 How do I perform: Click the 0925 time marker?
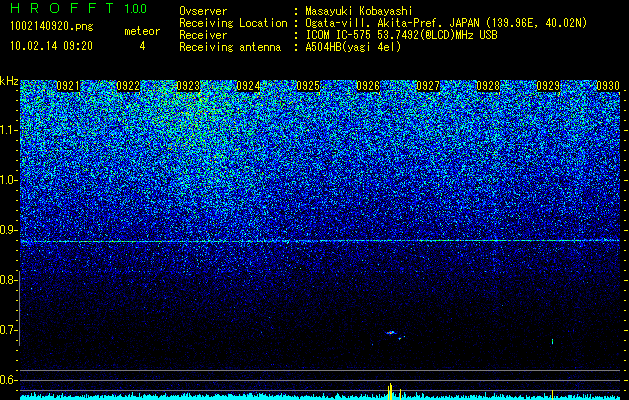pyautogui.click(x=308, y=86)
